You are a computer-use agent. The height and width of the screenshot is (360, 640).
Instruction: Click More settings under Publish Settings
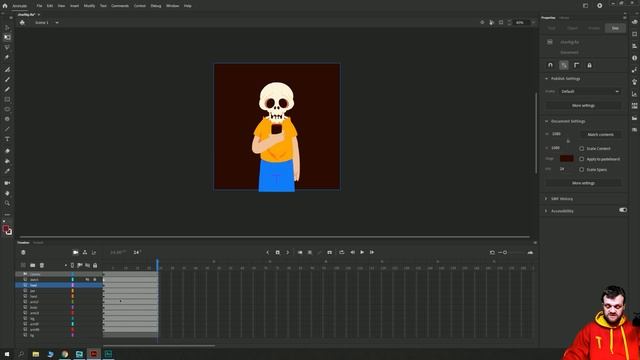click(x=583, y=106)
